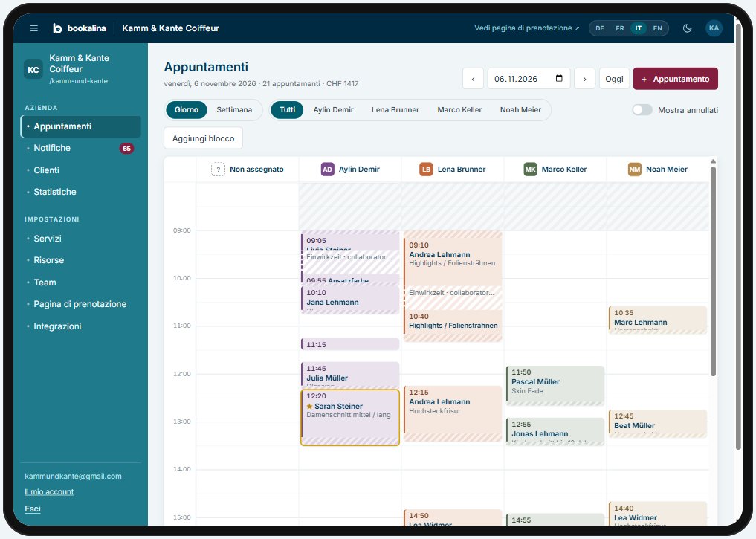
Task: Switch language to DE
Action: (x=600, y=28)
